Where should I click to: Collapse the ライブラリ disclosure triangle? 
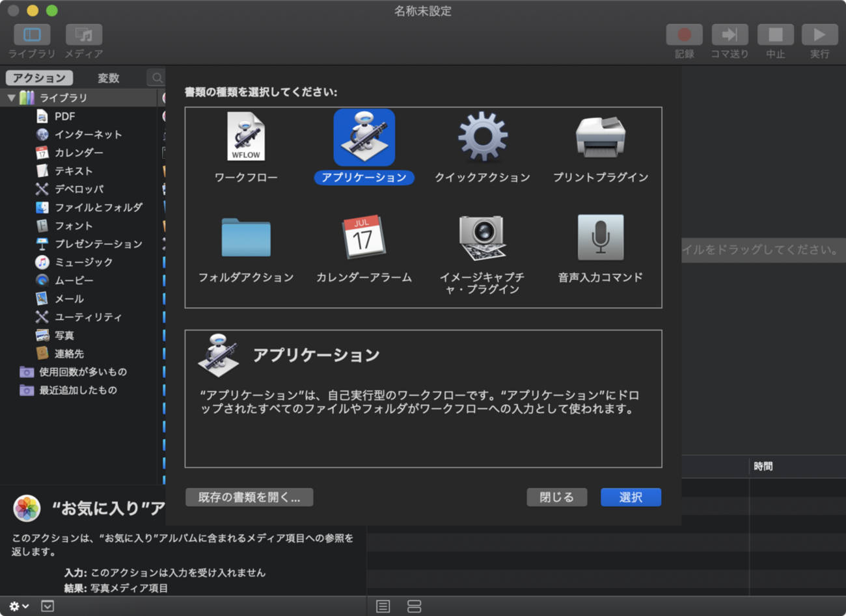point(12,98)
